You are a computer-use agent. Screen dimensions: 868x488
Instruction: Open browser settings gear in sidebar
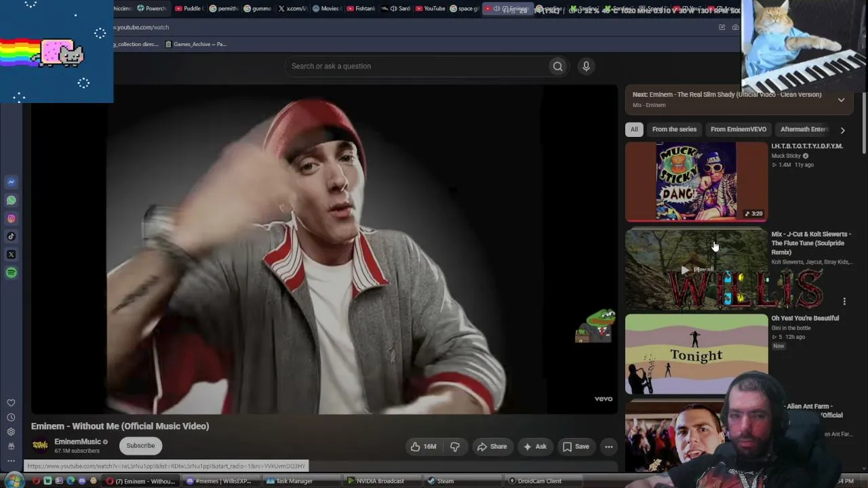(x=11, y=432)
